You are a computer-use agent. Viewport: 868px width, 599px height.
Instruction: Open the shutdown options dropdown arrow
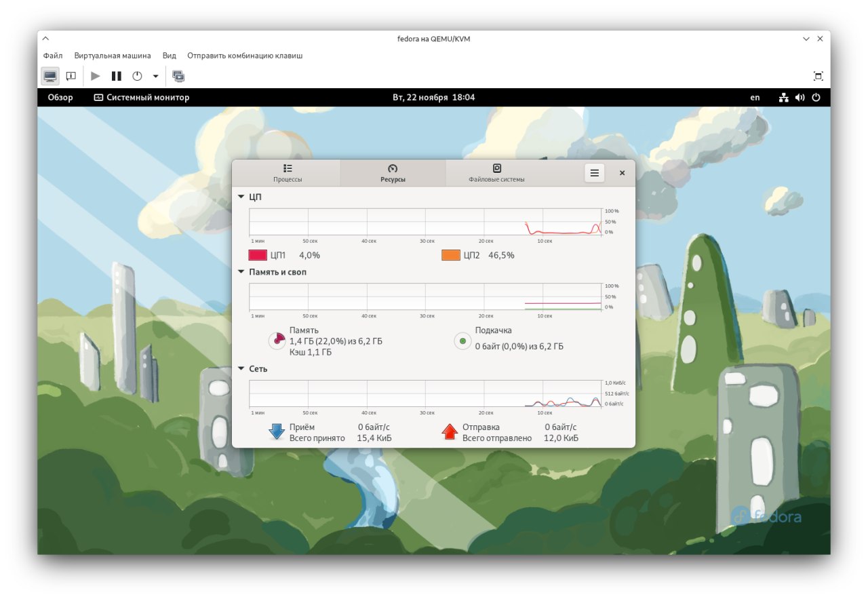pyautogui.click(x=155, y=76)
